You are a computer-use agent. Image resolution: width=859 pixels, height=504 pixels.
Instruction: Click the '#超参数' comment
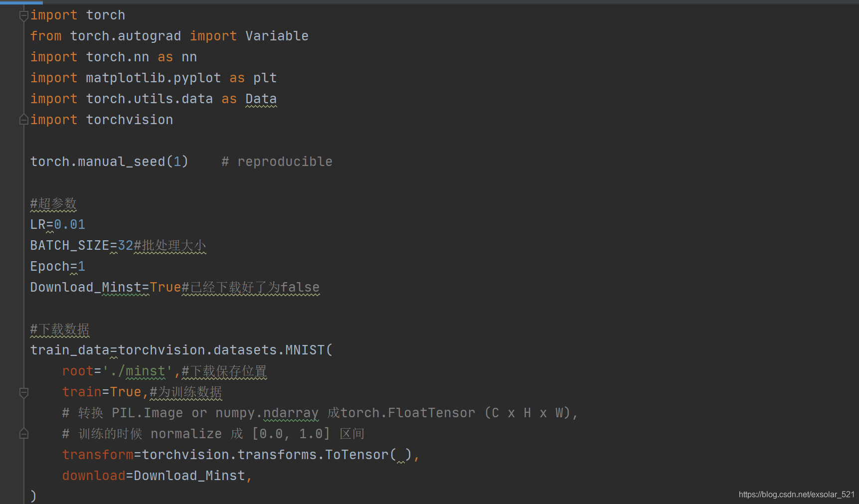[x=53, y=204]
